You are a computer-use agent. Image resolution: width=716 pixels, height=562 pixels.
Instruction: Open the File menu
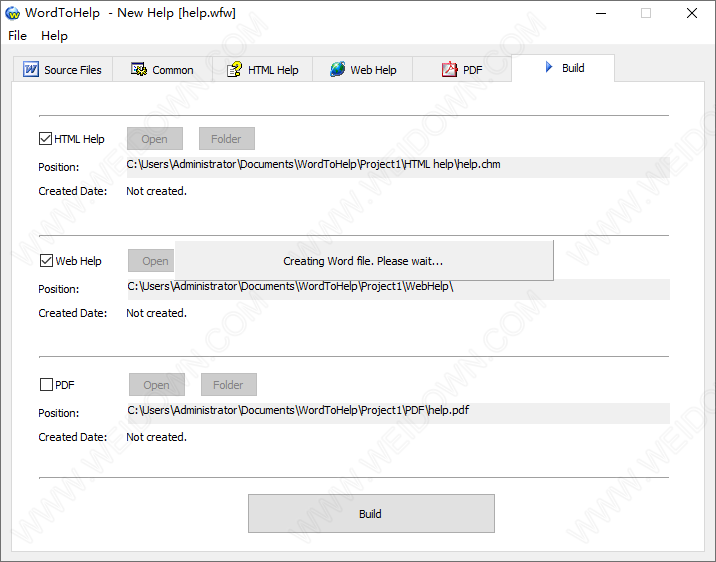click(x=17, y=36)
